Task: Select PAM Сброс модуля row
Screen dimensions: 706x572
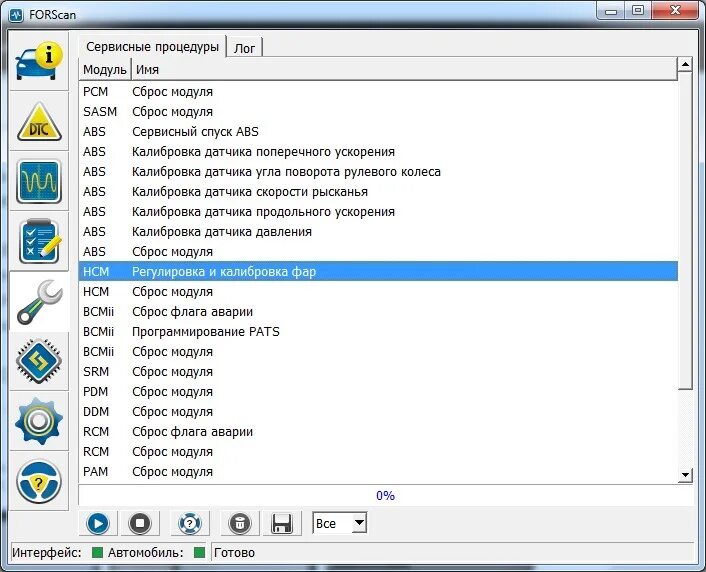Action: pos(378,471)
